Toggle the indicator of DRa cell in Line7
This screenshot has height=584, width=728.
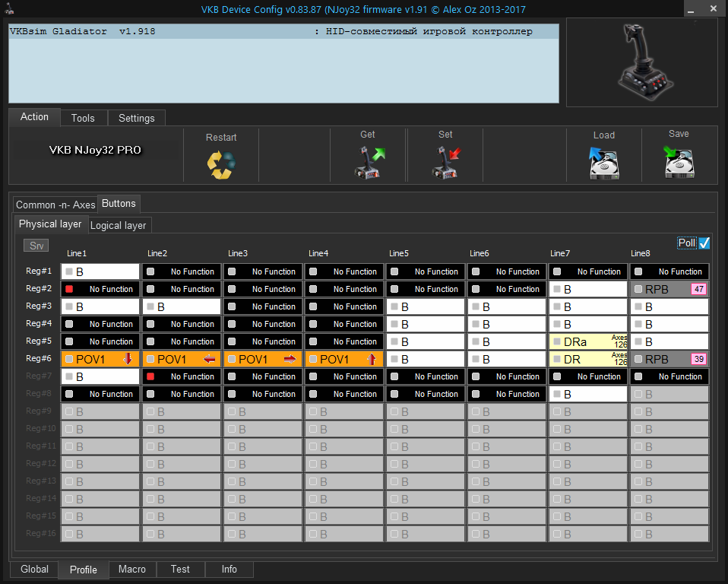pyautogui.click(x=557, y=341)
